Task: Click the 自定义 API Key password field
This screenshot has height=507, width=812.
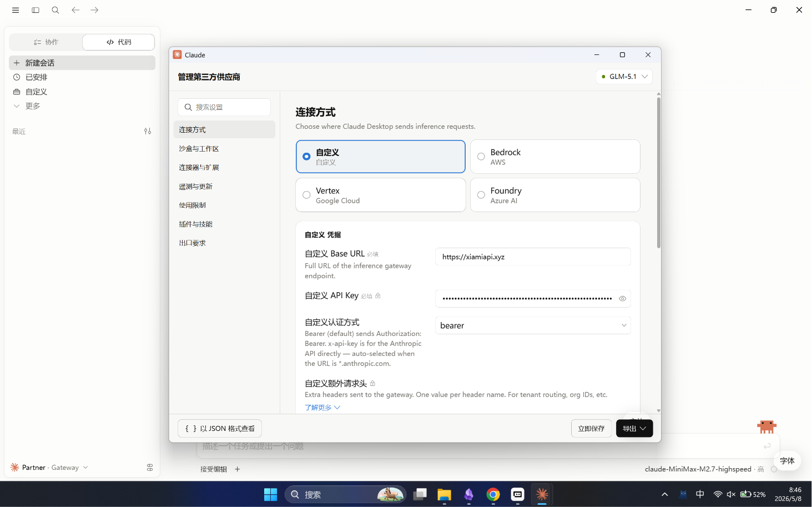Action: click(533, 299)
